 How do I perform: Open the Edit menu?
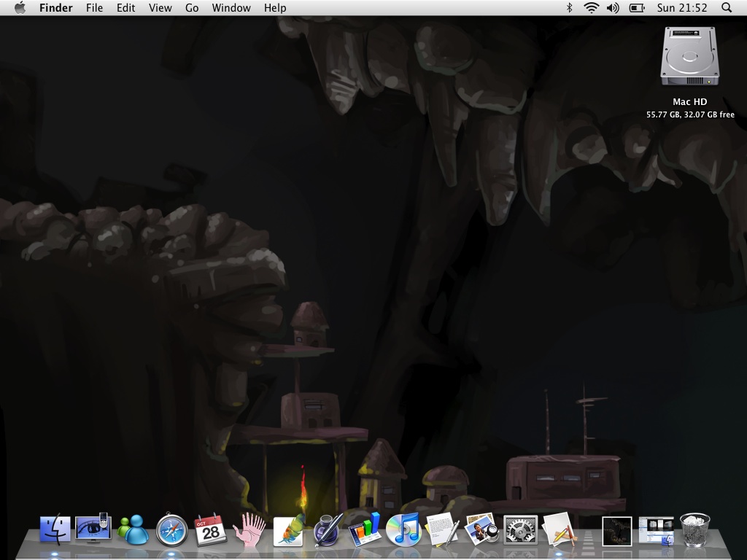pyautogui.click(x=125, y=7)
